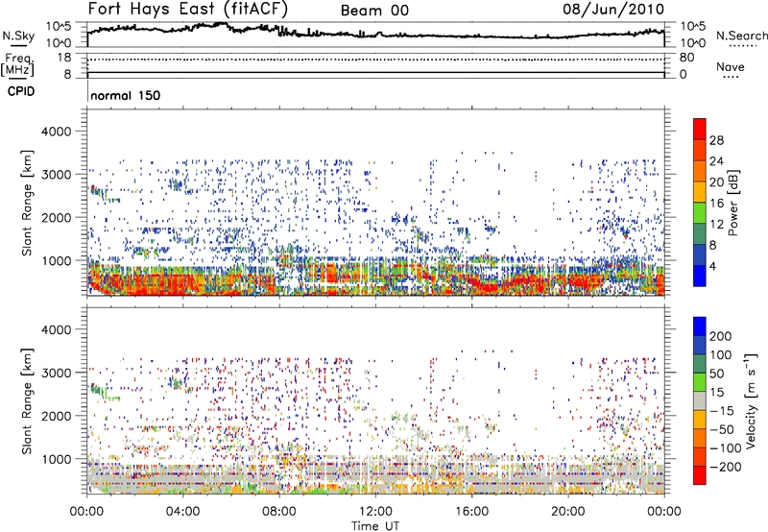Click '2000' on the velocity panel axis
Screen dimensions: 768x532
[x=57, y=416]
